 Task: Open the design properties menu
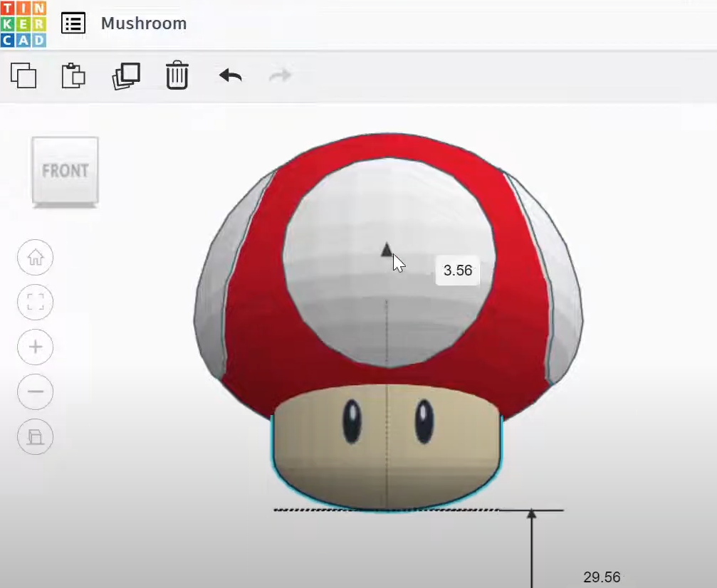pyautogui.click(x=73, y=23)
